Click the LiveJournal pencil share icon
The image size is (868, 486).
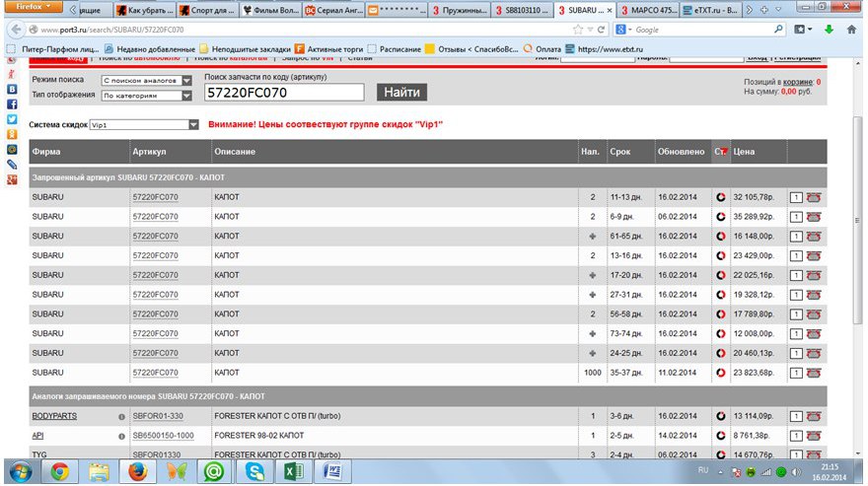[x=12, y=165]
